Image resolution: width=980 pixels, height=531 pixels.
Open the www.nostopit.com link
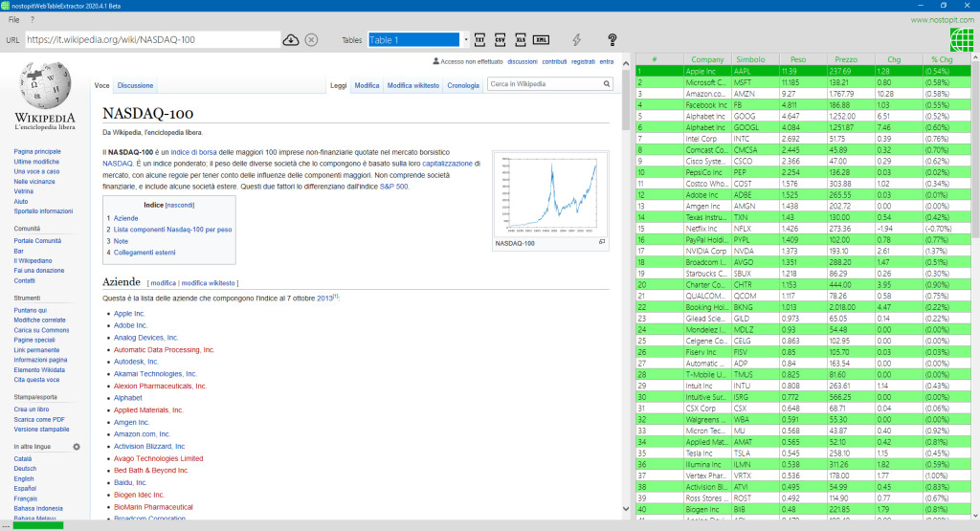coord(942,20)
